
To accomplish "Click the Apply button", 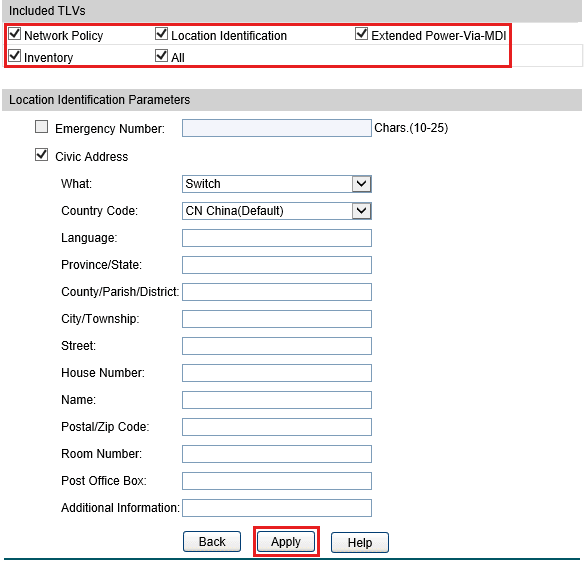I will pyautogui.click(x=286, y=542).
